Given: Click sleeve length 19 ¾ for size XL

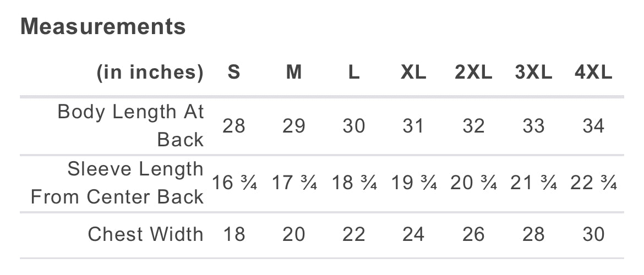Looking at the screenshot, I should point(414,183).
